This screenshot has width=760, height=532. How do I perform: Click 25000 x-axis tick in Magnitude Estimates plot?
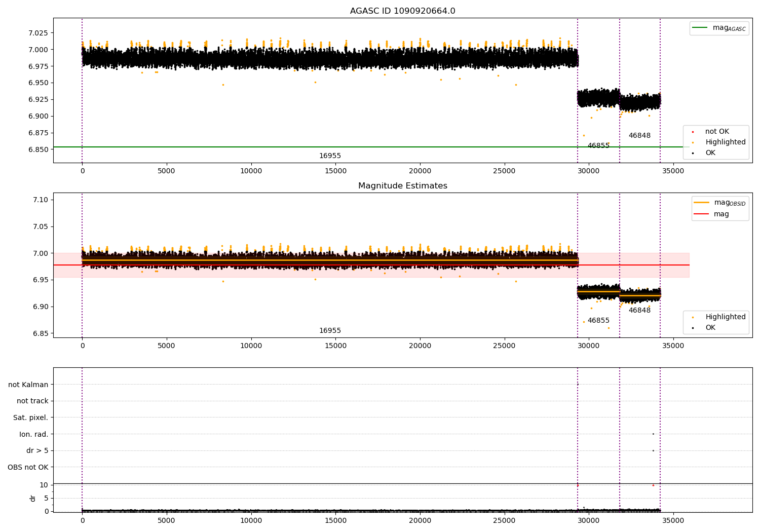point(504,346)
